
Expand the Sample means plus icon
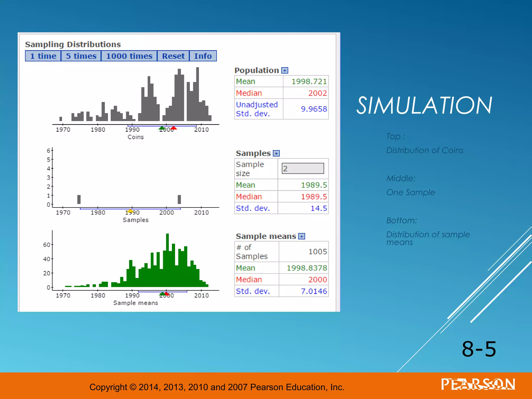pyautogui.click(x=301, y=236)
